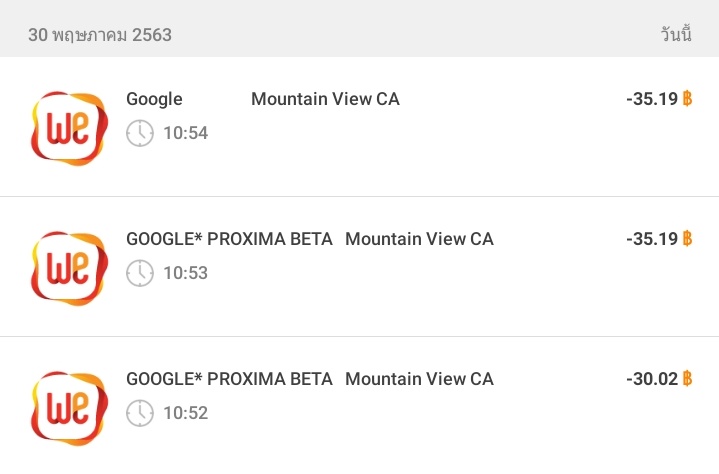Click "Mountain View CA" in the 10:54 transaction
Image resolution: width=719 pixels, height=474 pixels.
[x=325, y=99]
